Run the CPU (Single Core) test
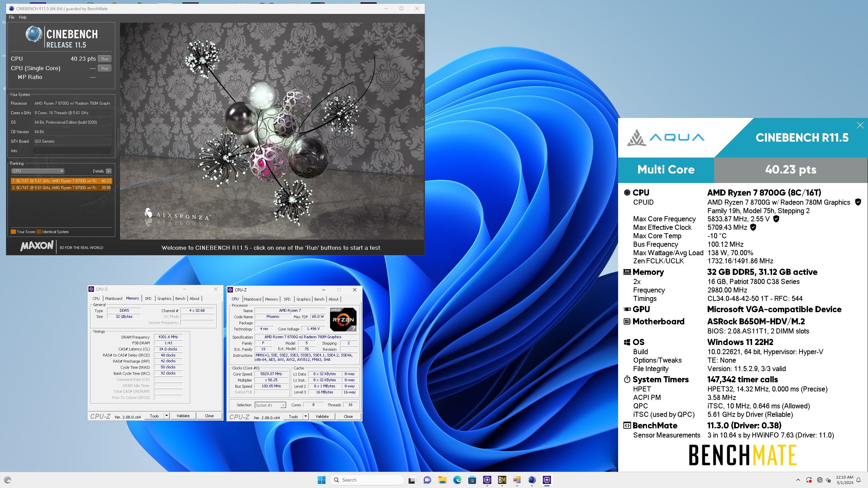 [x=105, y=68]
